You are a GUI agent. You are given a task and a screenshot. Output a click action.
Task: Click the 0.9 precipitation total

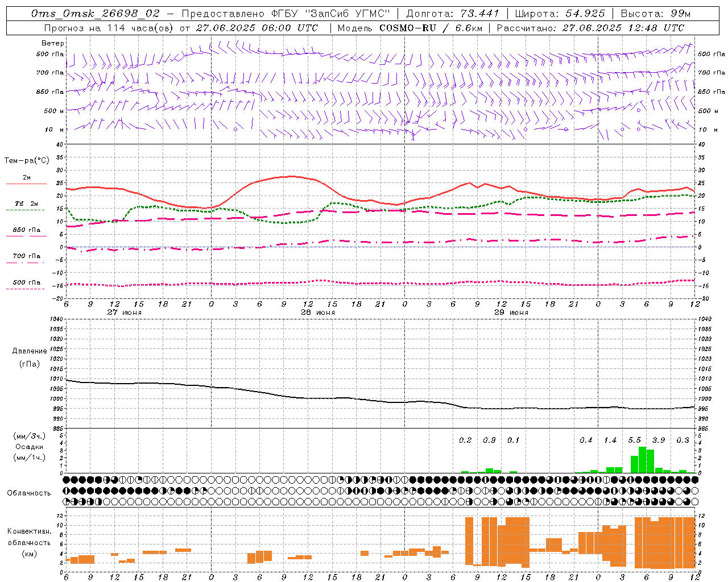[489, 440]
